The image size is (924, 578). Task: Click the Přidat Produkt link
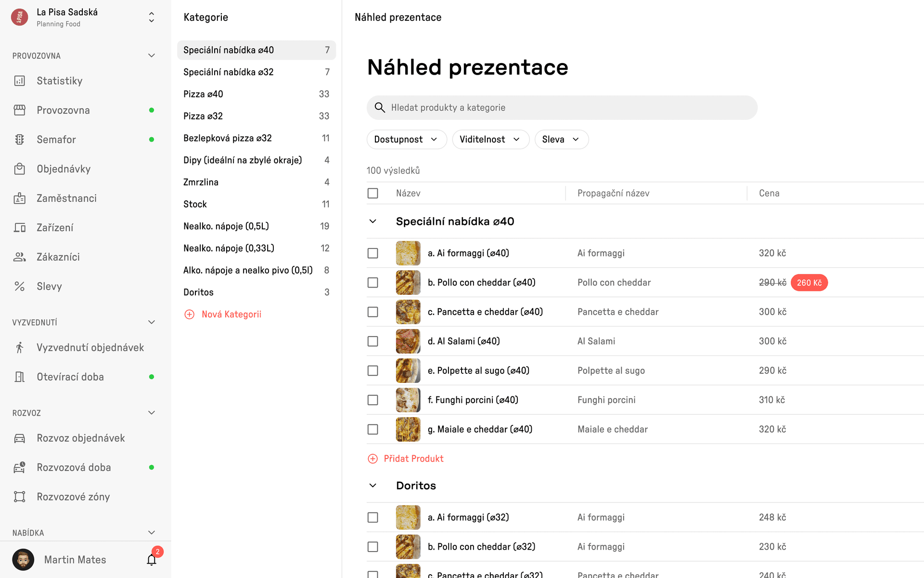pyautogui.click(x=413, y=459)
